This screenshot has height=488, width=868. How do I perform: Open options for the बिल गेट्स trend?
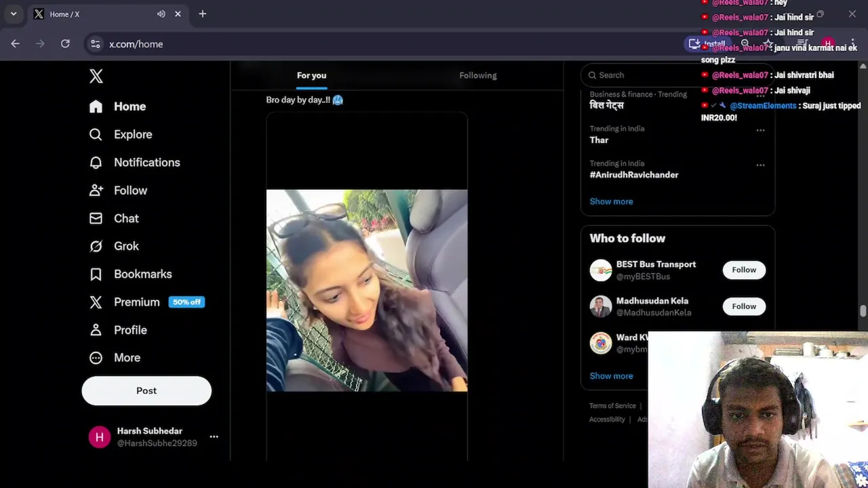pyautogui.click(x=760, y=96)
